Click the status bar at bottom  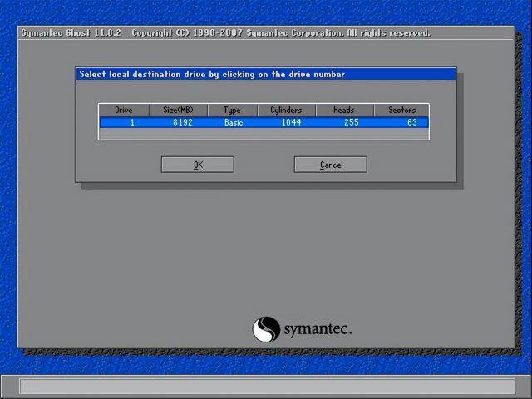click(x=268, y=386)
